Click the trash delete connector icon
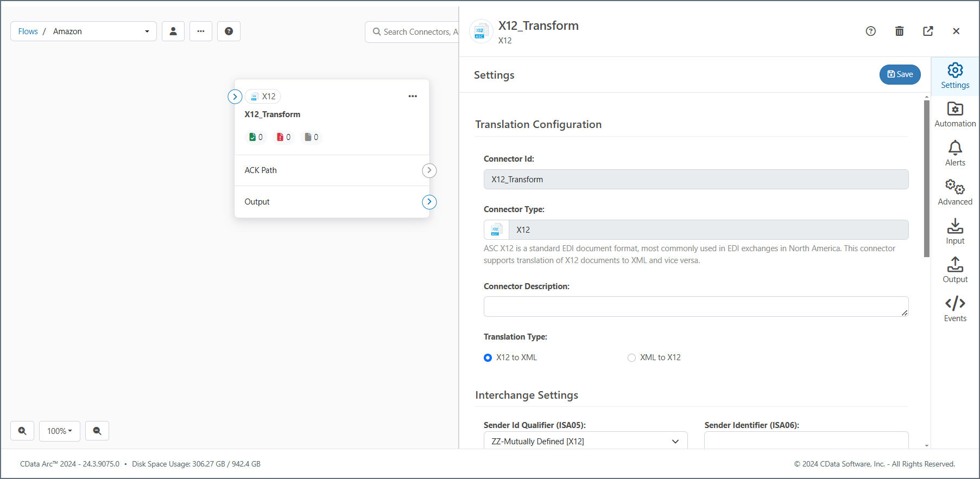The image size is (980, 479). [899, 31]
